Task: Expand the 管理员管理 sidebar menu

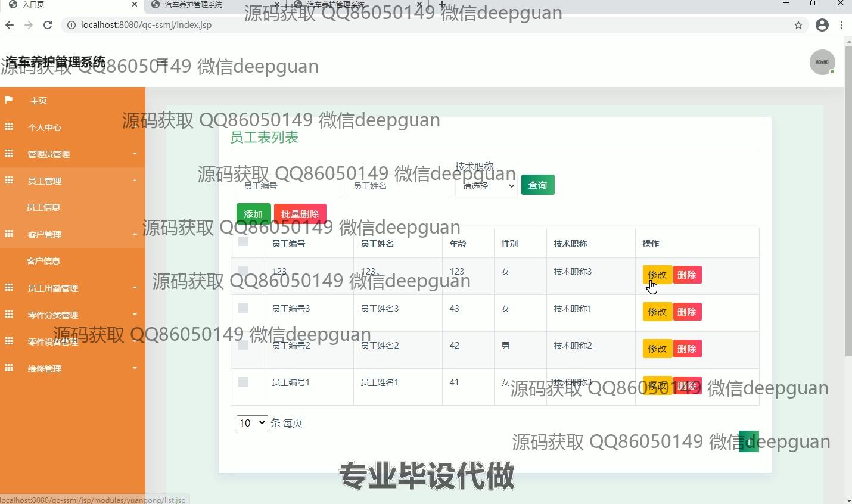Action: coord(72,154)
